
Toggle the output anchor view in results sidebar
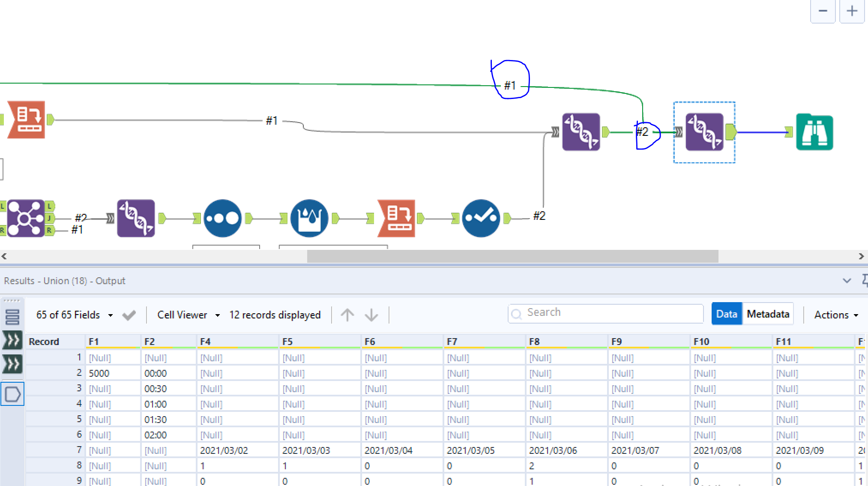tap(12, 394)
